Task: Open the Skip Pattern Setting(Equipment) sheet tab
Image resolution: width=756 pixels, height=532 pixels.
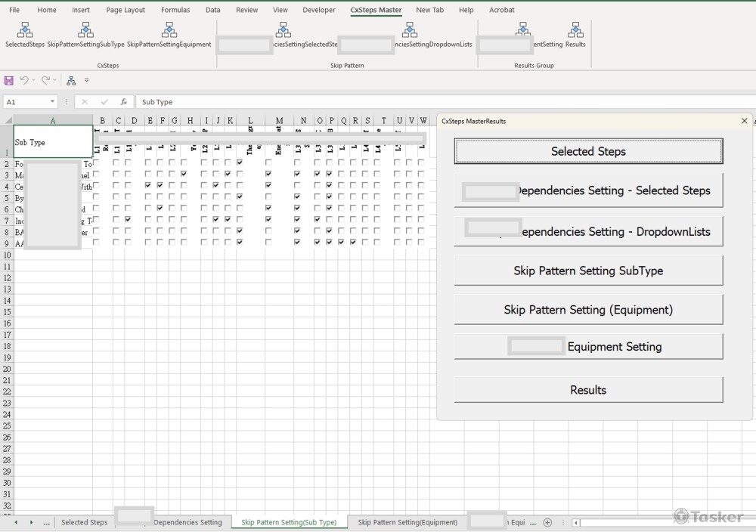Action: click(407, 522)
